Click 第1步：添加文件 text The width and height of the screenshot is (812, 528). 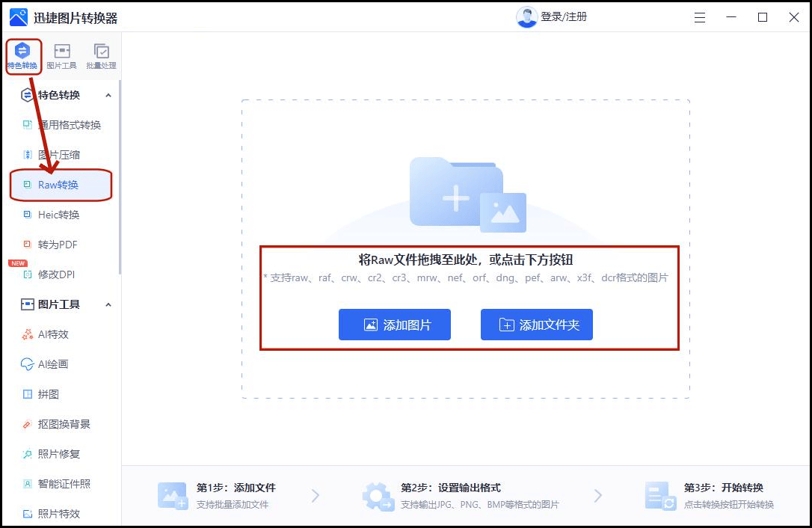coord(236,488)
